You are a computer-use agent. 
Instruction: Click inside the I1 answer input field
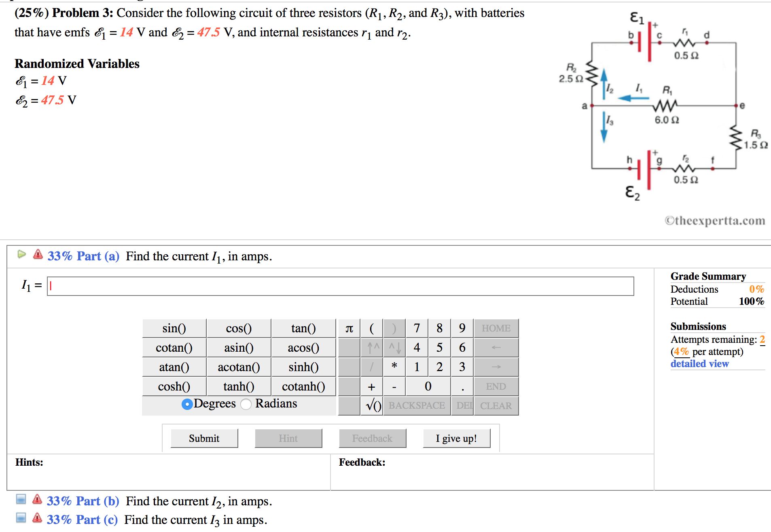[340, 286]
